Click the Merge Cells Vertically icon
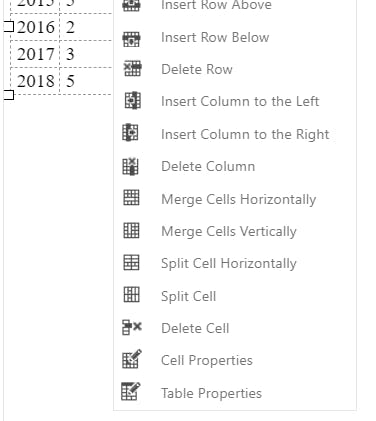Image resolution: width=376 pixels, height=421 pixels. coord(131,230)
